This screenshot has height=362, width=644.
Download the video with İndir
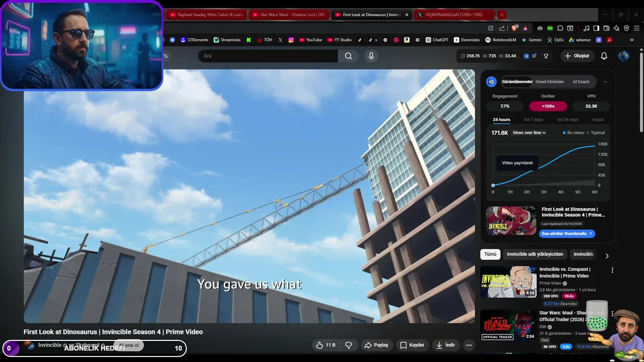[446, 345]
